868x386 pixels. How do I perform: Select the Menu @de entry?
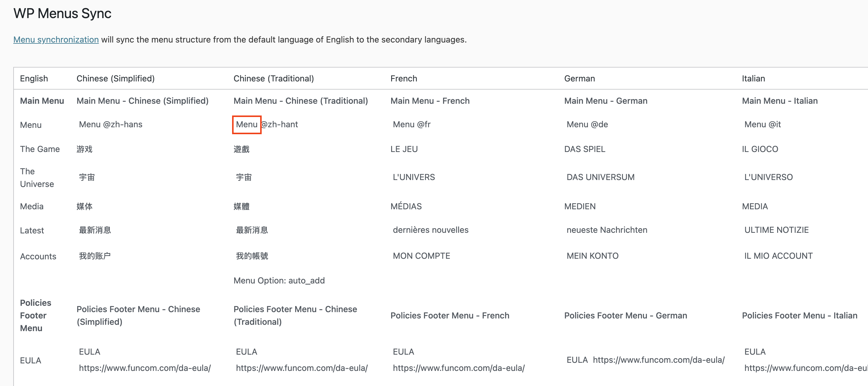(587, 125)
